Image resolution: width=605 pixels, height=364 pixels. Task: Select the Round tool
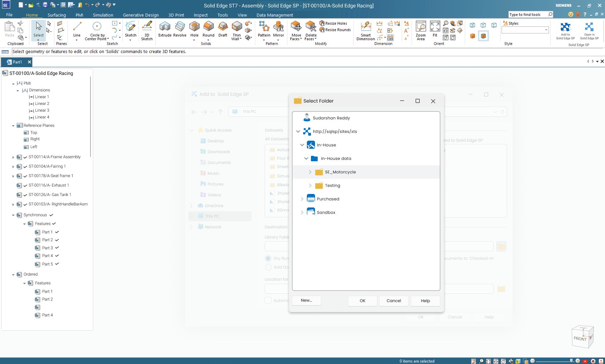(208, 29)
